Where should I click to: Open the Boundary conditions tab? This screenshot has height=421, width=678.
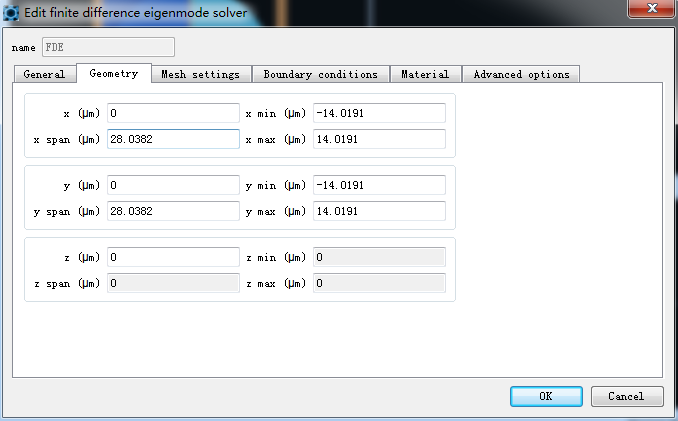pos(320,74)
